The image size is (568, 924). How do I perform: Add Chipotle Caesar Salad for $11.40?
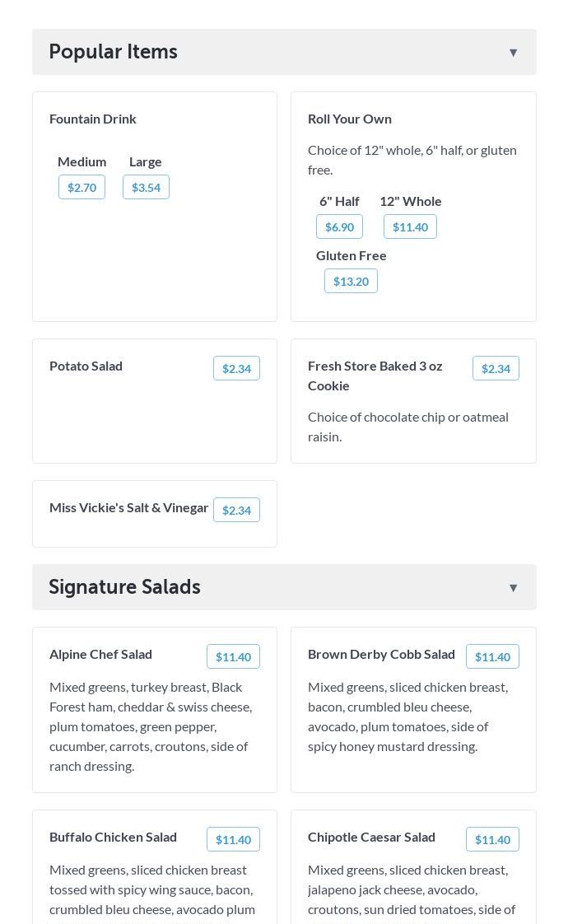492,840
